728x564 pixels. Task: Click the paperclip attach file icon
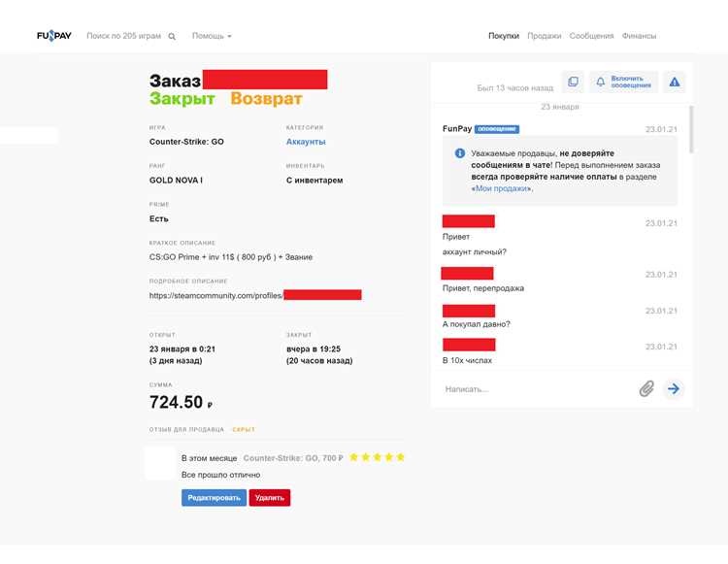[x=646, y=388]
